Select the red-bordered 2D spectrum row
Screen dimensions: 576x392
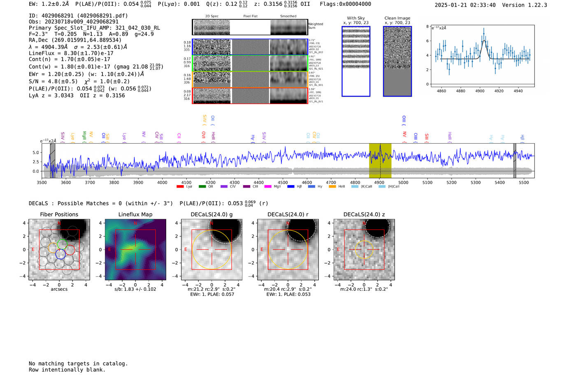250,96
